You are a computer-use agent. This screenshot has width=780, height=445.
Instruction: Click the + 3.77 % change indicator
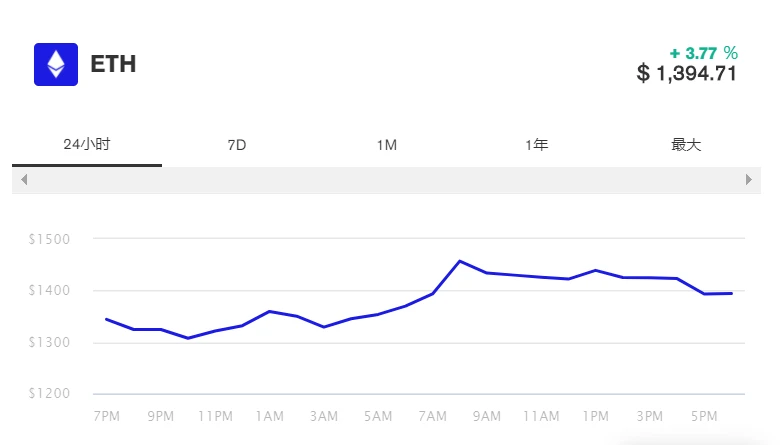tap(703, 52)
